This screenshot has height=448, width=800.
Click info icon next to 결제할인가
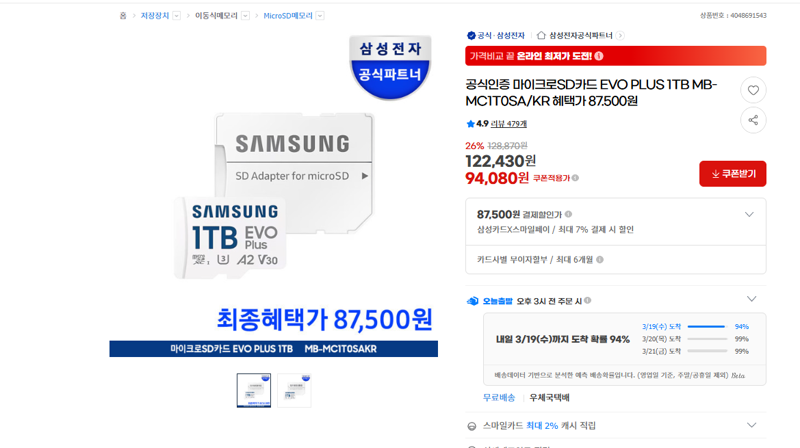[x=568, y=214]
